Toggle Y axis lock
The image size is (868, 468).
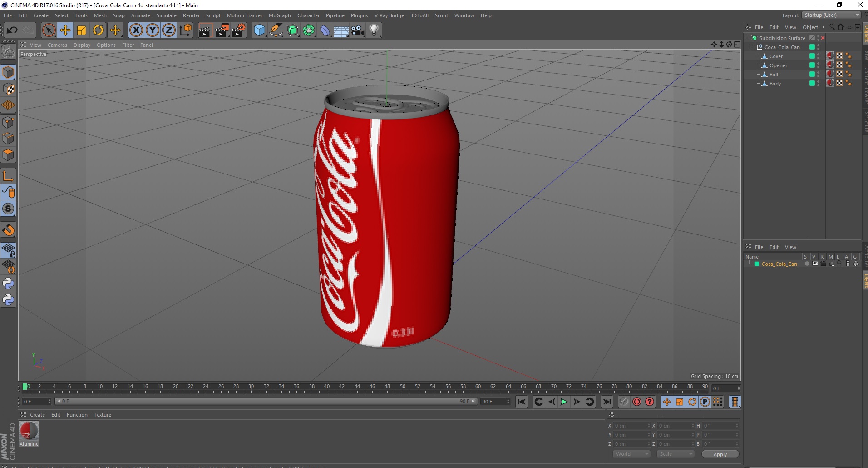coord(153,30)
